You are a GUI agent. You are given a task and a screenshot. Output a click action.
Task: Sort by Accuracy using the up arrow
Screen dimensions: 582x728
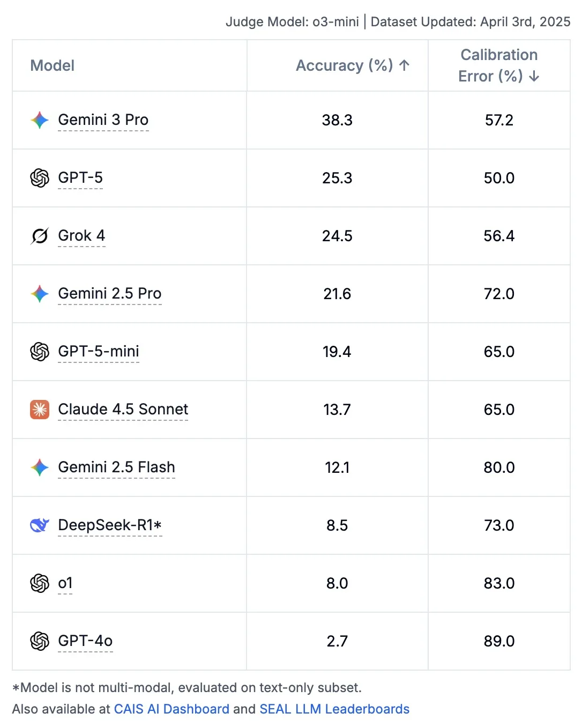coord(405,65)
